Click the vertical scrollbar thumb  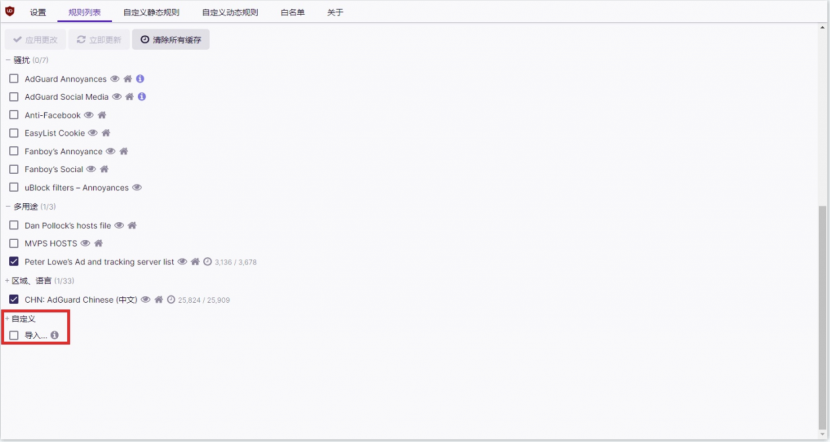click(x=822, y=318)
